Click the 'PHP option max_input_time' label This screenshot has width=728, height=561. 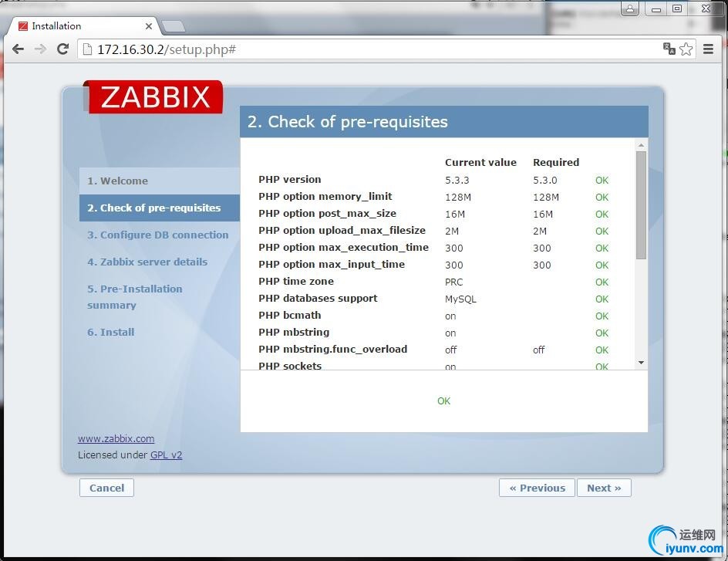point(332,265)
